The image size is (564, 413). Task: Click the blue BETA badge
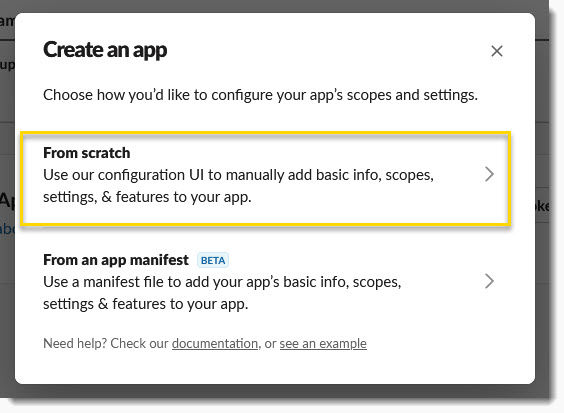click(x=213, y=260)
